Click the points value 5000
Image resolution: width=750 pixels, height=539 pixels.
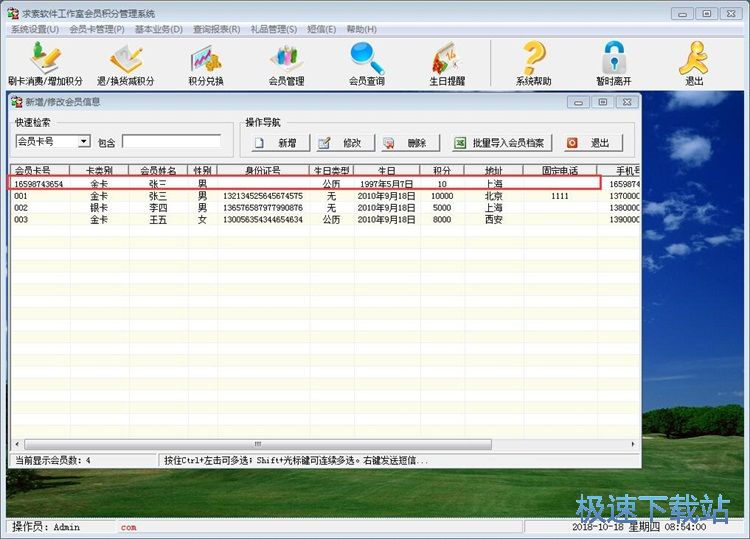click(x=442, y=208)
